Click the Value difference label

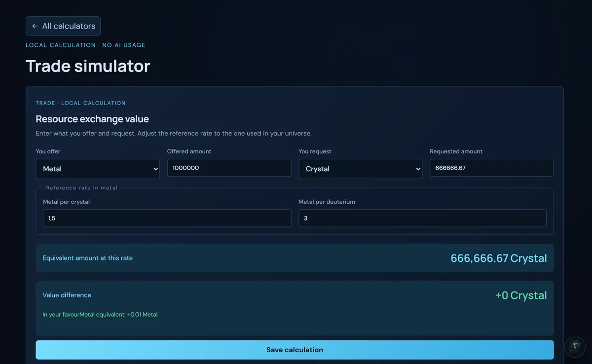67,295
